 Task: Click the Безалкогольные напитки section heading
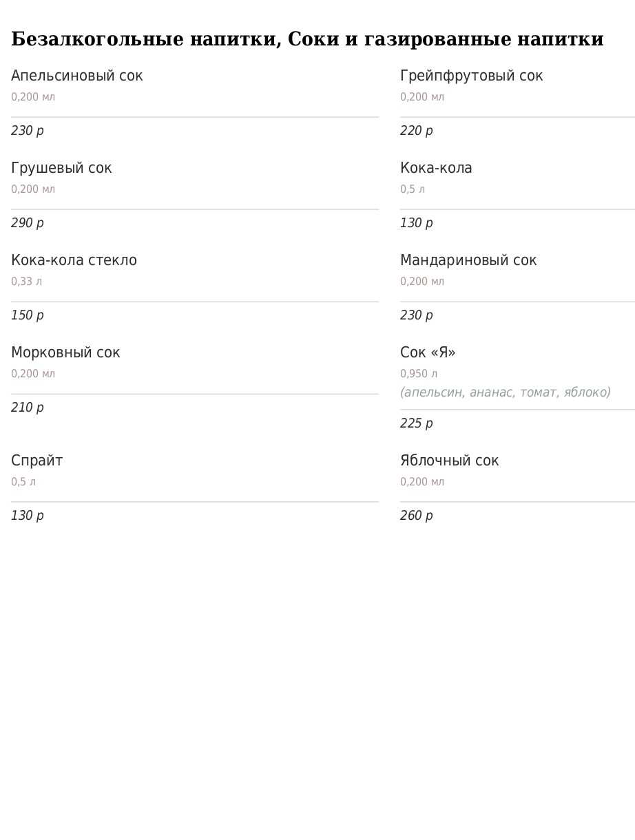click(x=307, y=39)
